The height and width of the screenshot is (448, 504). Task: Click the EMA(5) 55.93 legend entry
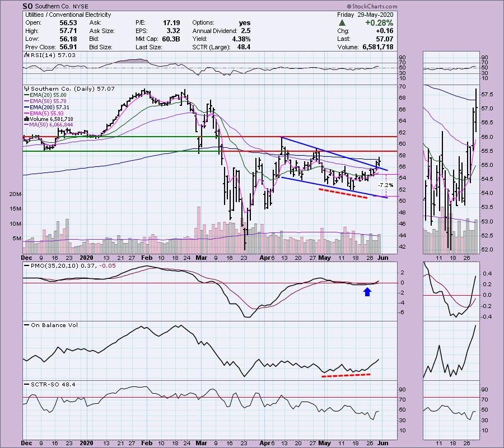tap(45, 113)
